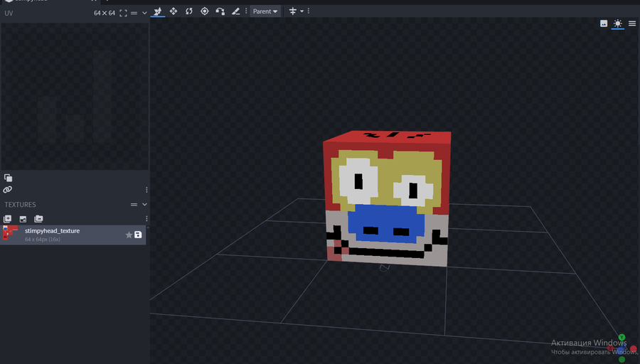Click the TEXTURES panel heading
Screen dimensions: 640x364
point(21,205)
